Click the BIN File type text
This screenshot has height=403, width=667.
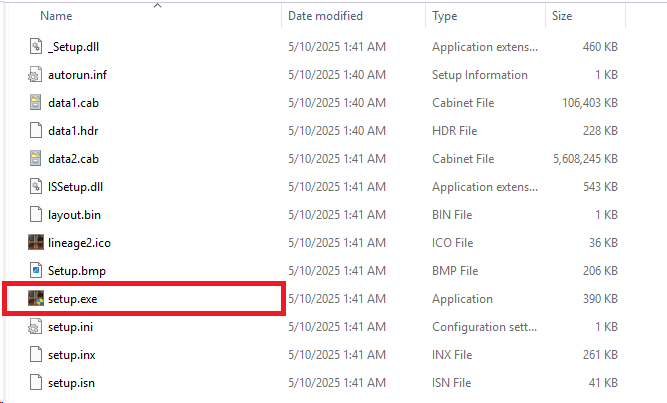pyautogui.click(x=452, y=215)
